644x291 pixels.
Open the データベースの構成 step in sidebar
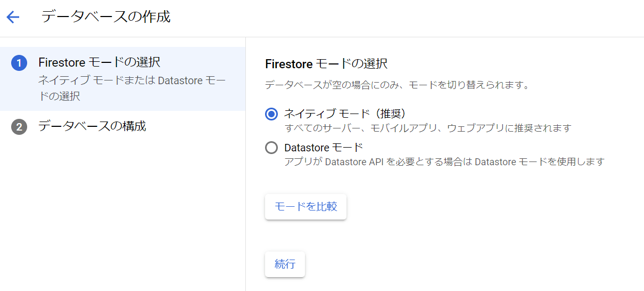[x=122, y=127]
